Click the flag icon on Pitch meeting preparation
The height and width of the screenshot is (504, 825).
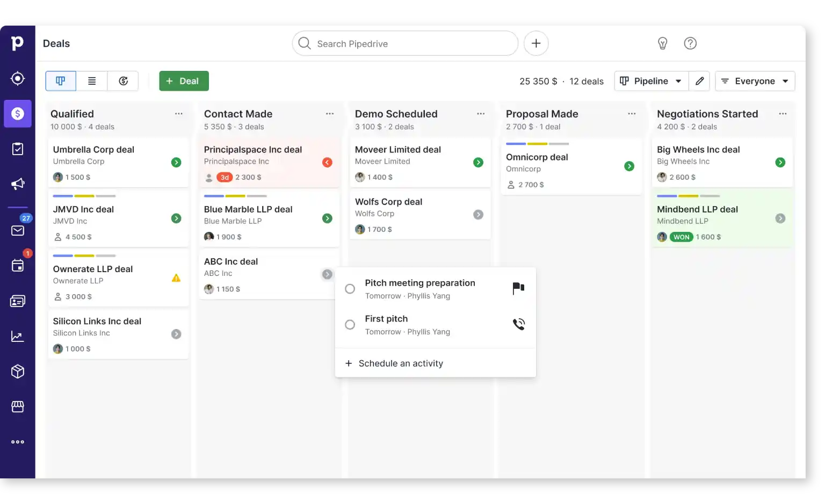tap(518, 288)
